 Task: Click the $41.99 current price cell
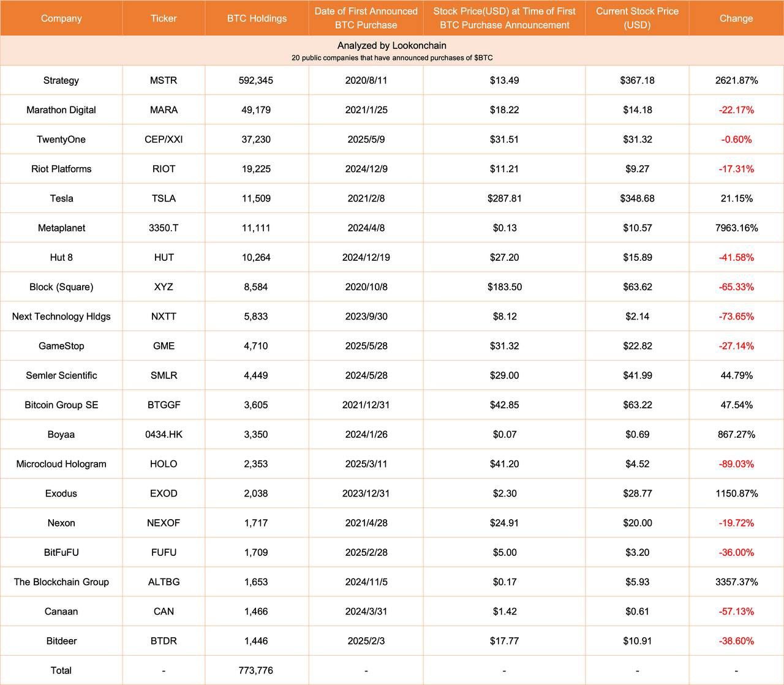click(637, 375)
